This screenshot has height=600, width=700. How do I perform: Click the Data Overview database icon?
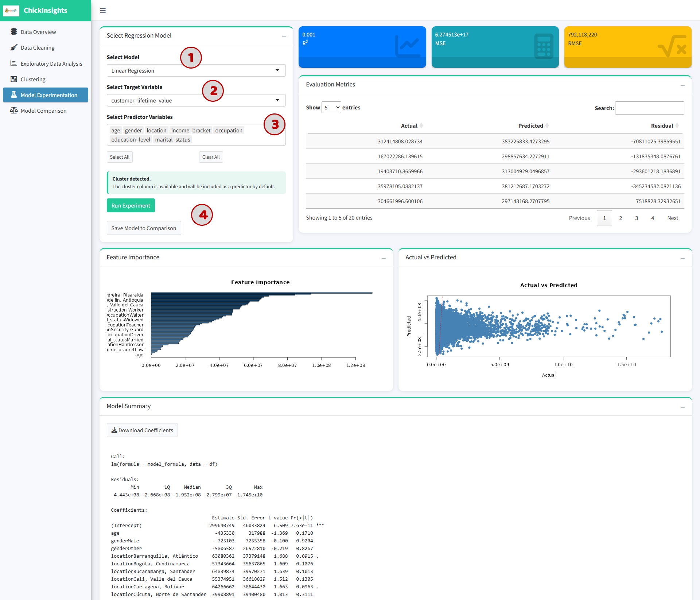[x=14, y=32]
